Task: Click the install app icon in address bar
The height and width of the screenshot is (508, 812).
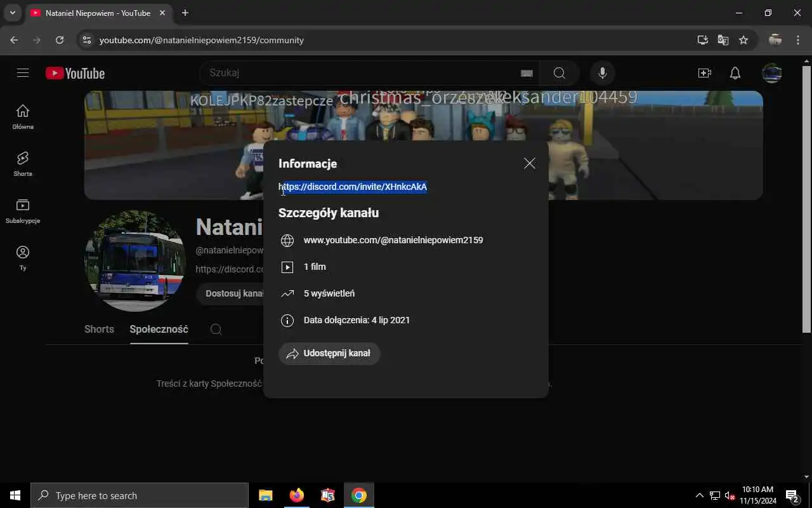Action: pos(702,40)
